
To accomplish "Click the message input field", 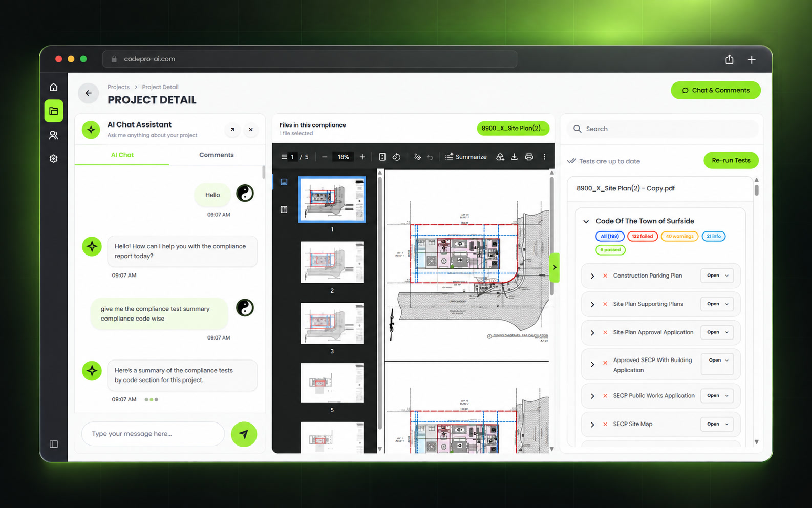I will point(153,434).
